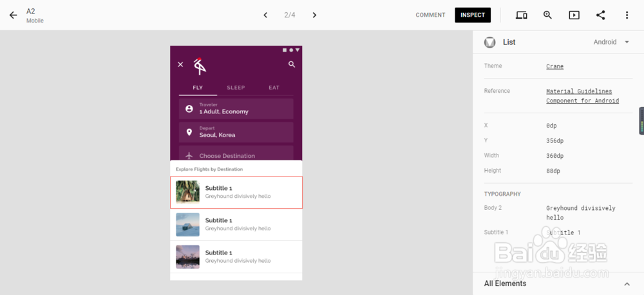Click the zoom magnifier icon

(x=547, y=15)
